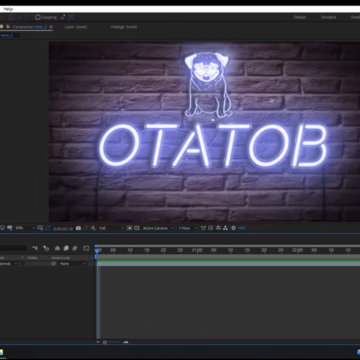This screenshot has height=360, width=360.
Task: Click the Parent & Link column header
Action: 61,258
